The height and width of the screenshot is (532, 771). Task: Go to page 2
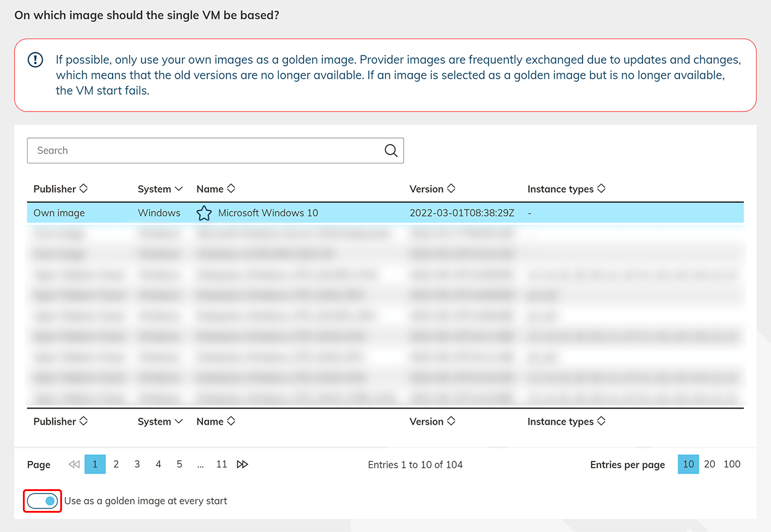pos(116,465)
